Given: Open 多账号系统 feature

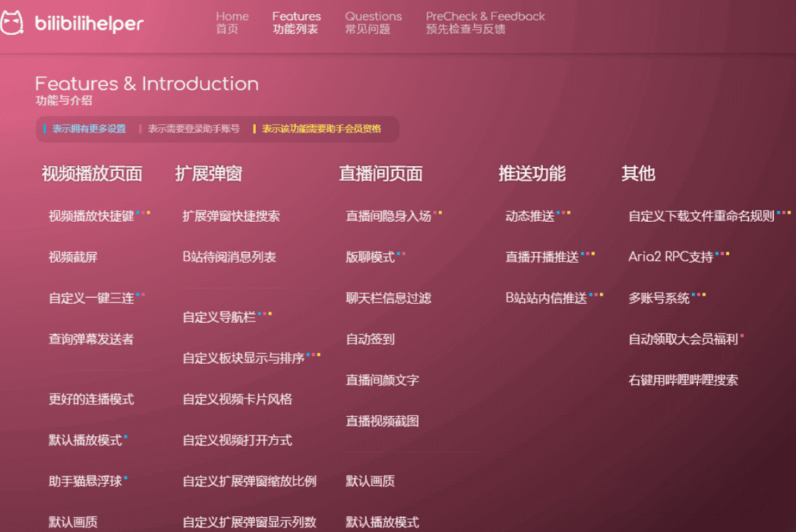Looking at the screenshot, I should [659, 298].
